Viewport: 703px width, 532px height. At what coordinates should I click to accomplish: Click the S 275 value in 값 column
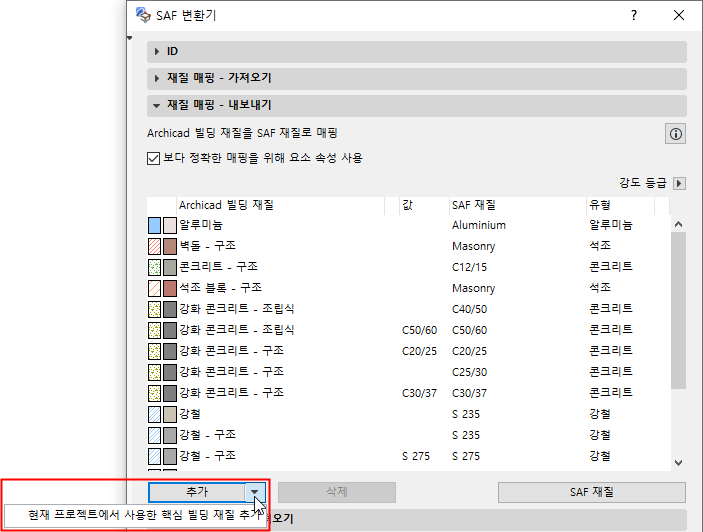[x=416, y=457]
